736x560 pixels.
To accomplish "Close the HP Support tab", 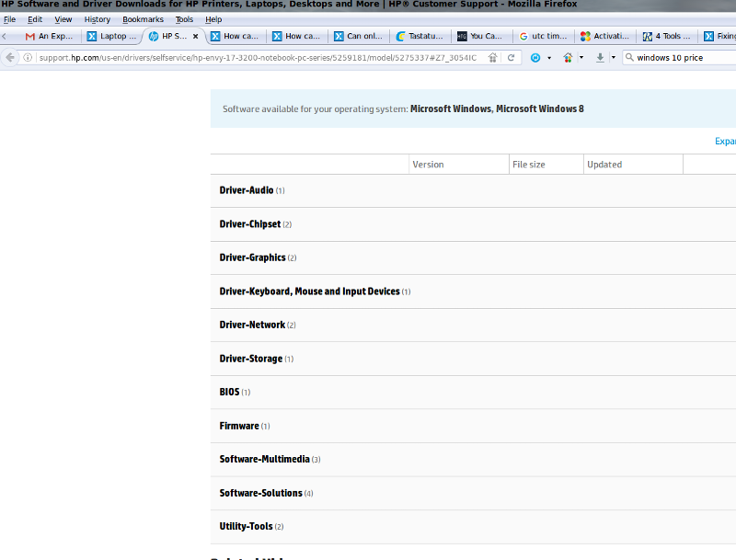I will [x=196, y=36].
